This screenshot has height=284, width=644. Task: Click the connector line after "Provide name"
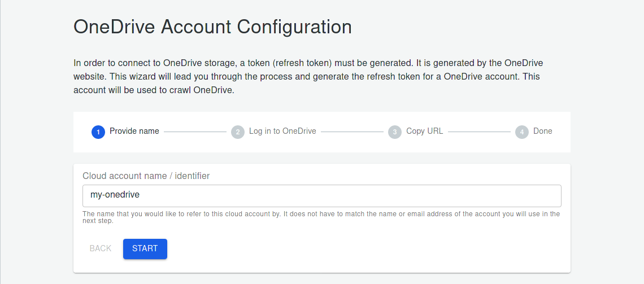(195, 132)
